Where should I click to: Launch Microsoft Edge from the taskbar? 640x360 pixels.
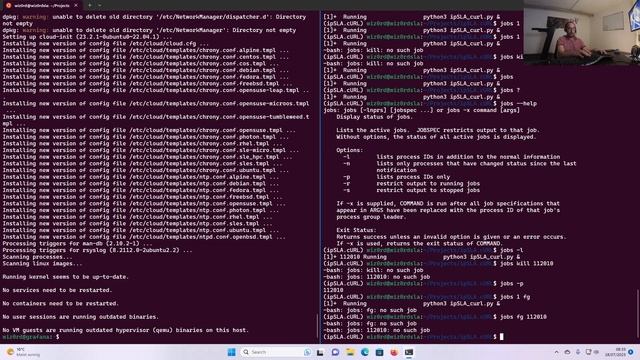364,352
